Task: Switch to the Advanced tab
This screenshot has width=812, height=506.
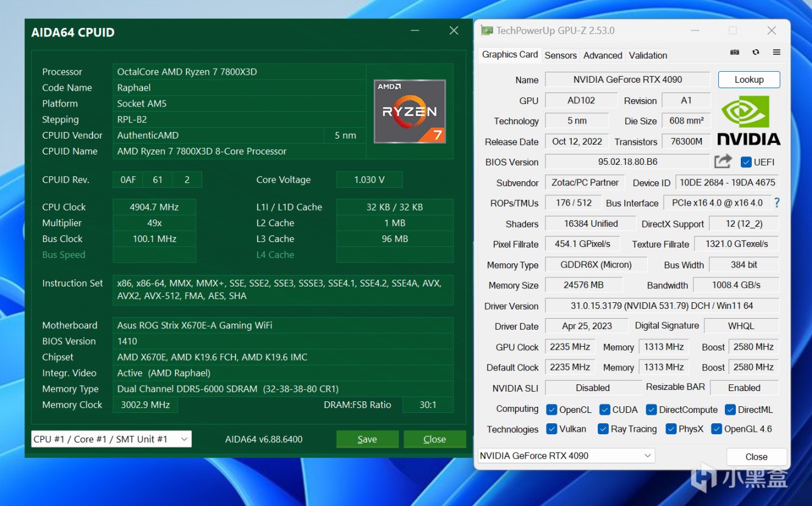Action: pos(603,55)
